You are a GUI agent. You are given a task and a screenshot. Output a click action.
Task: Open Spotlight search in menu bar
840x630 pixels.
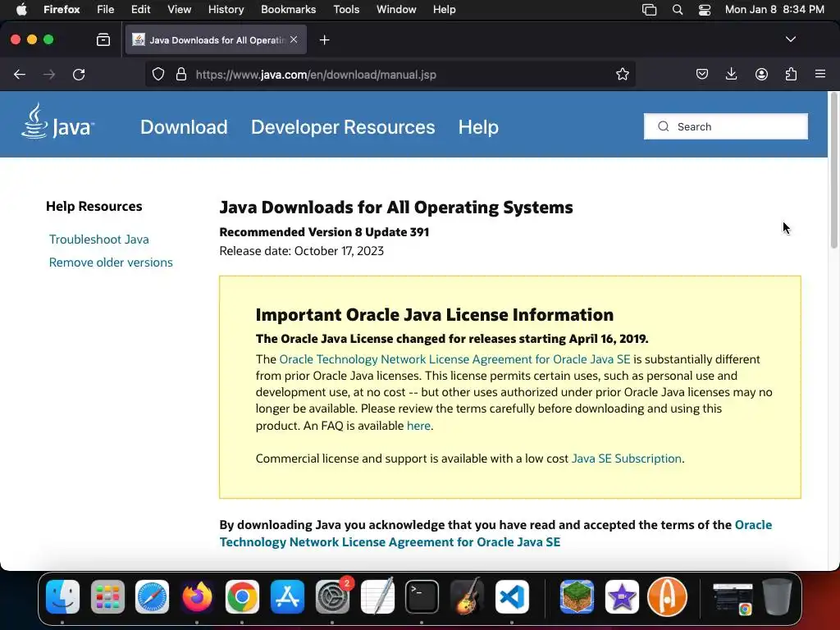click(677, 10)
